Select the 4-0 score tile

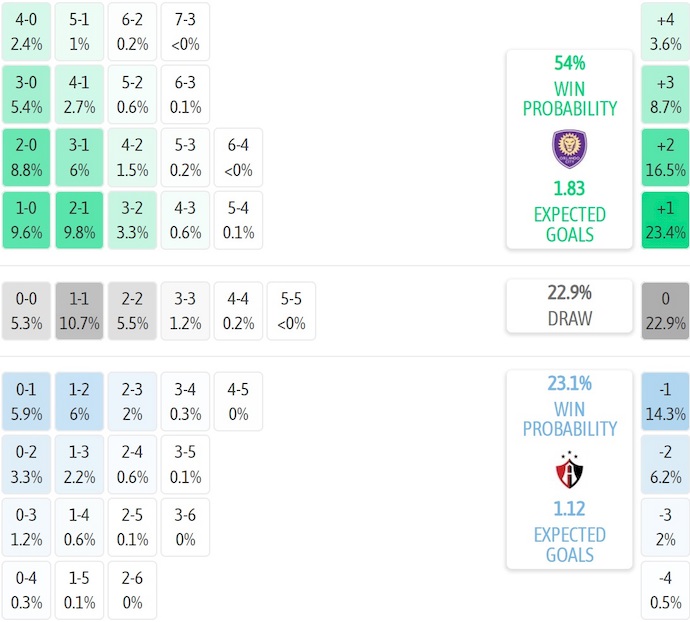[x=26, y=31]
